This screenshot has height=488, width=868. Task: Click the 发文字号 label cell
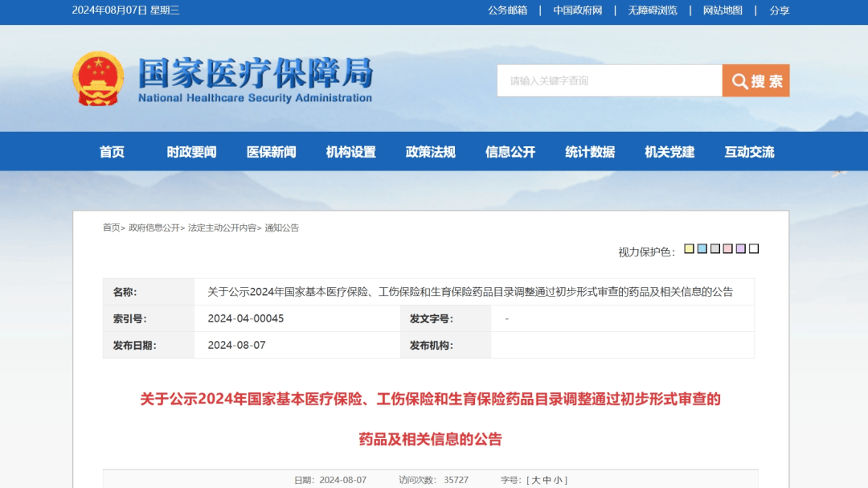click(445, 318)
